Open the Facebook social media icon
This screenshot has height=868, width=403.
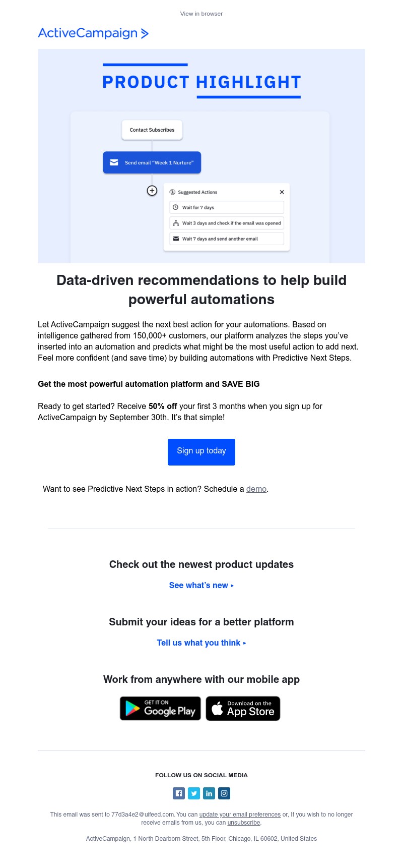179,793
